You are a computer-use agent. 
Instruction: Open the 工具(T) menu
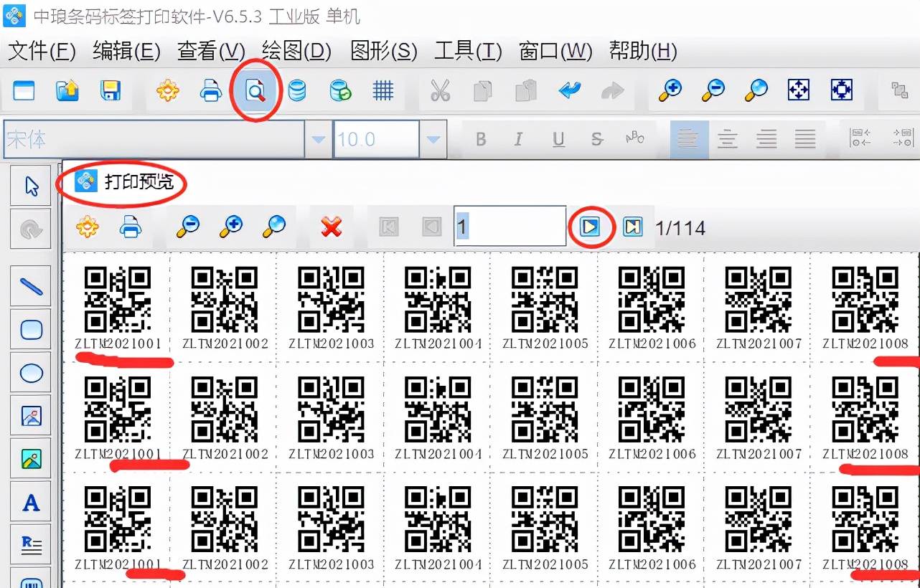[468, 51]
